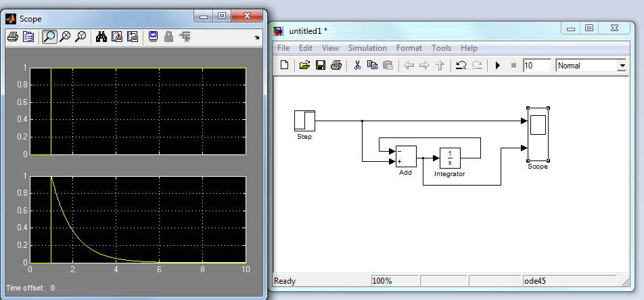Open the Simulation menu

coord(367,48)
